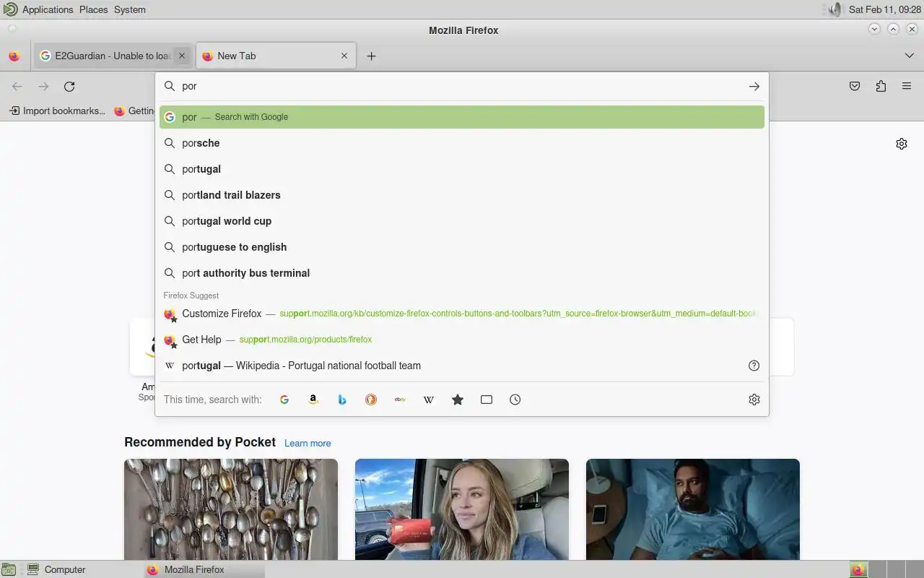This screenshot has height=578, width=924.
Task: Click the volume icon in top panel
Action: [x=834, y=9]
